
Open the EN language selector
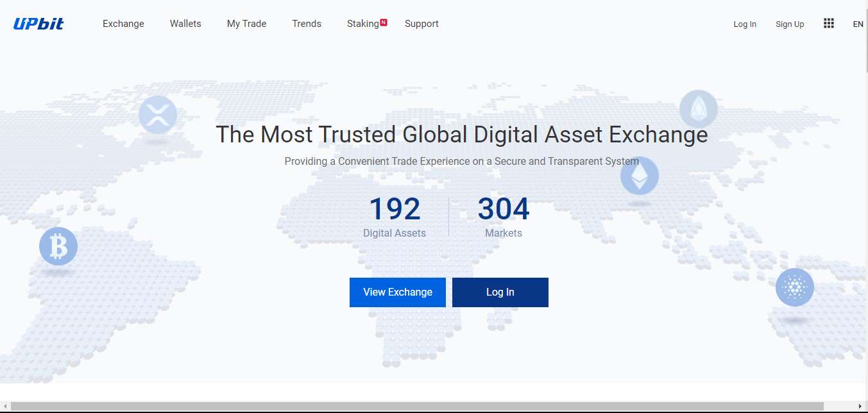tap(858, 24)
